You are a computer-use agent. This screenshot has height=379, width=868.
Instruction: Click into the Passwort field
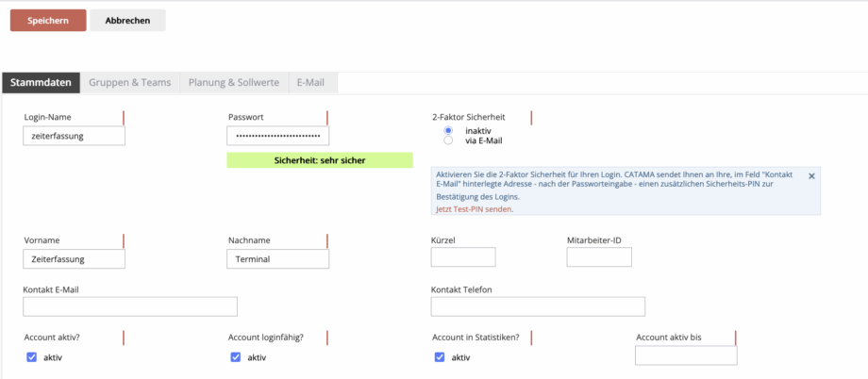click(x=278, y=136)
